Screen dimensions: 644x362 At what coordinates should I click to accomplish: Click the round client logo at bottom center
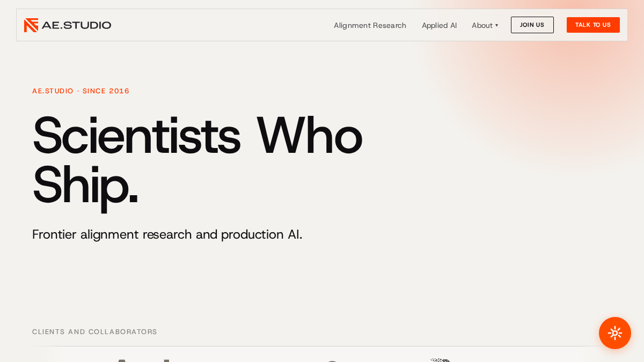coord(332,360)
